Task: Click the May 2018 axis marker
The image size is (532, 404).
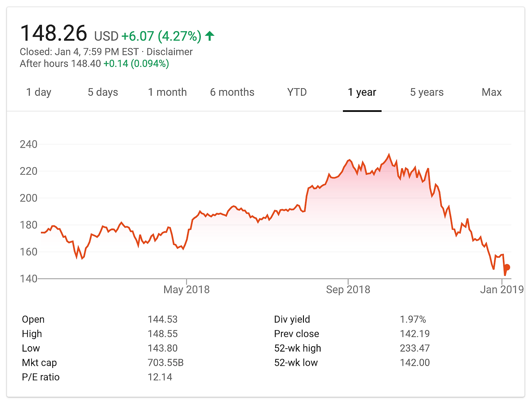Action: point(187,290)
